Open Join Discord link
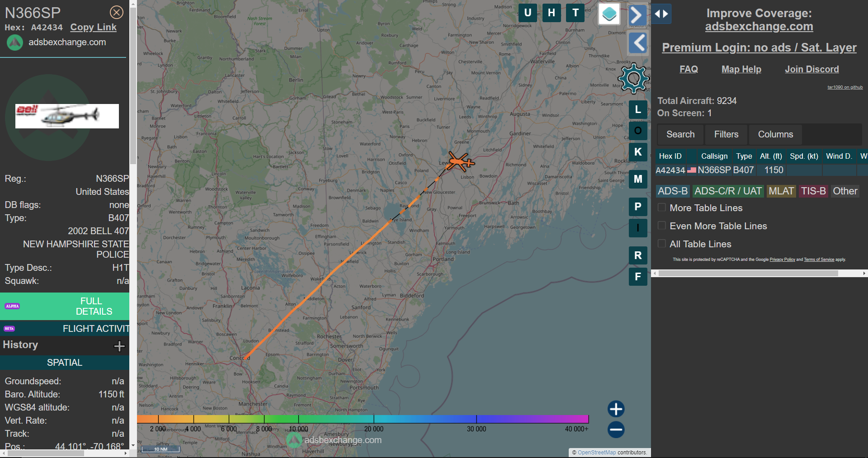 [x=811, y=69]
